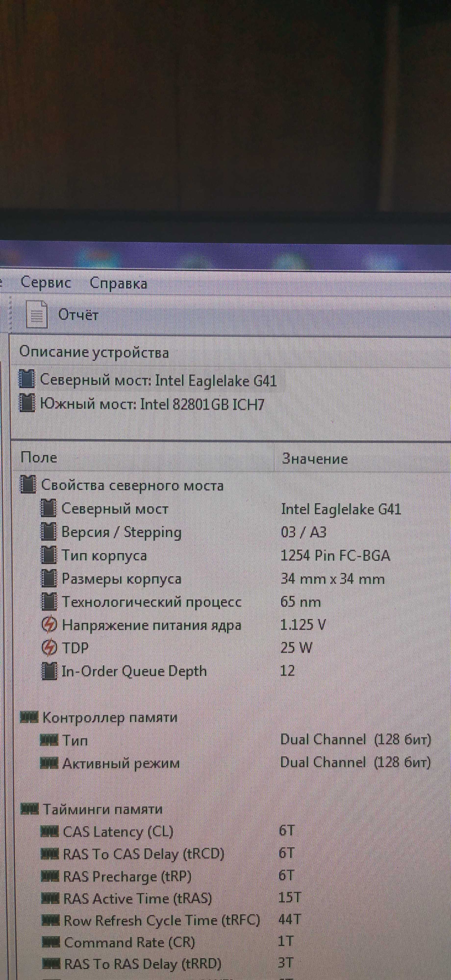Open the Справка menu
The width and height of the screenshot is (451, 980).
(x=118, y=283)
